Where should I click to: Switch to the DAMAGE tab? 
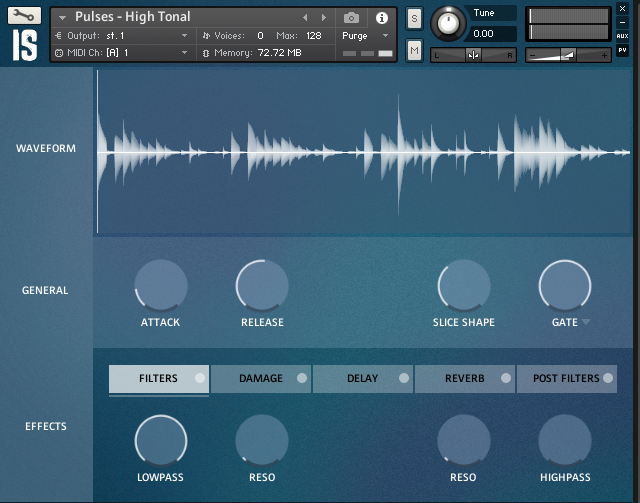[261, 378]
